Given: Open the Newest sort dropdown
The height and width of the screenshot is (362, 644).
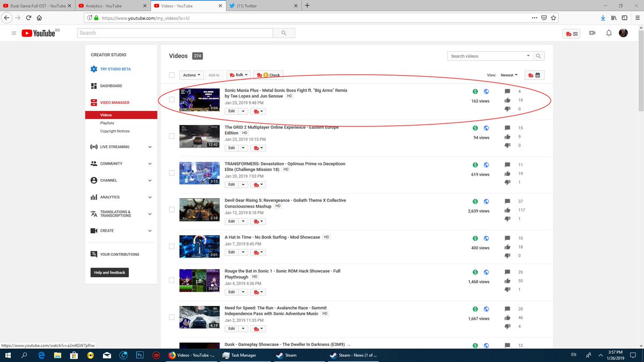Looking at the screenshot, I should pos(509,75).
